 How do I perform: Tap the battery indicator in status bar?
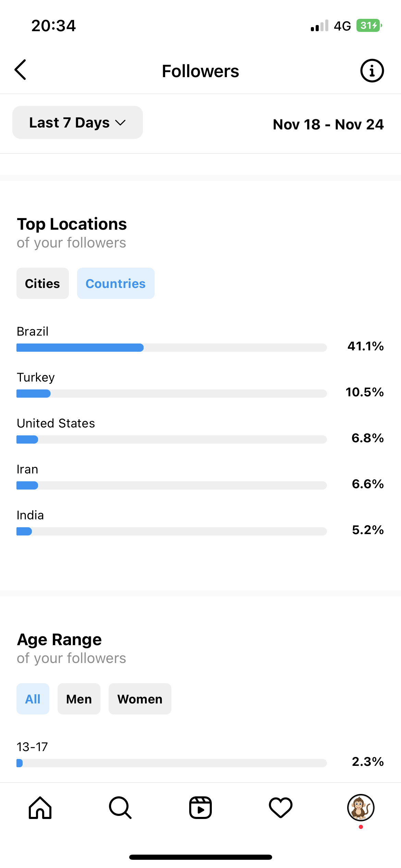[x=369, y=26]
